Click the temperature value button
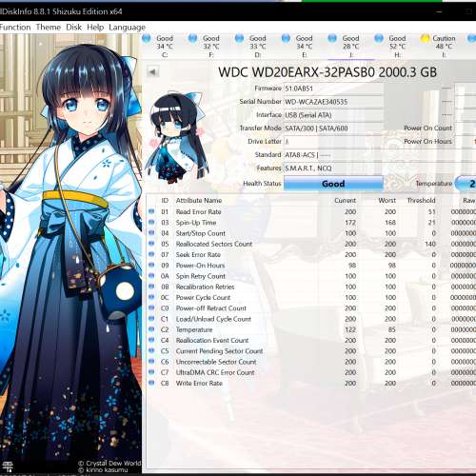 click(x=466, y=184)
